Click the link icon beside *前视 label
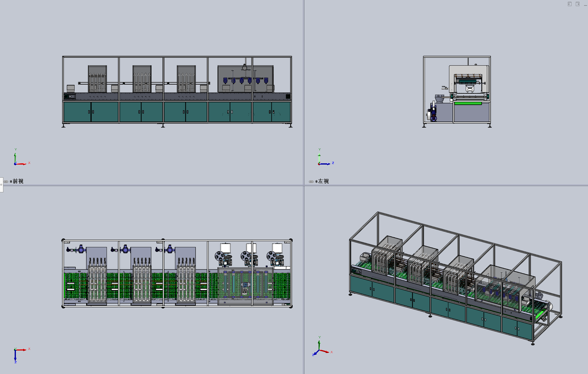Screen dimensions: 588x374 (x=6, y=182)
